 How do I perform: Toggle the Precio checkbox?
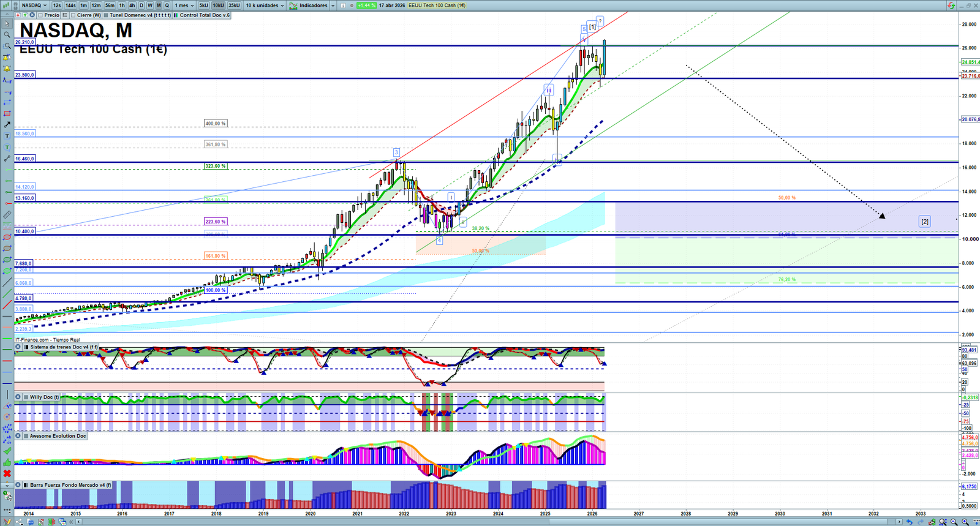tap(41, 15)
